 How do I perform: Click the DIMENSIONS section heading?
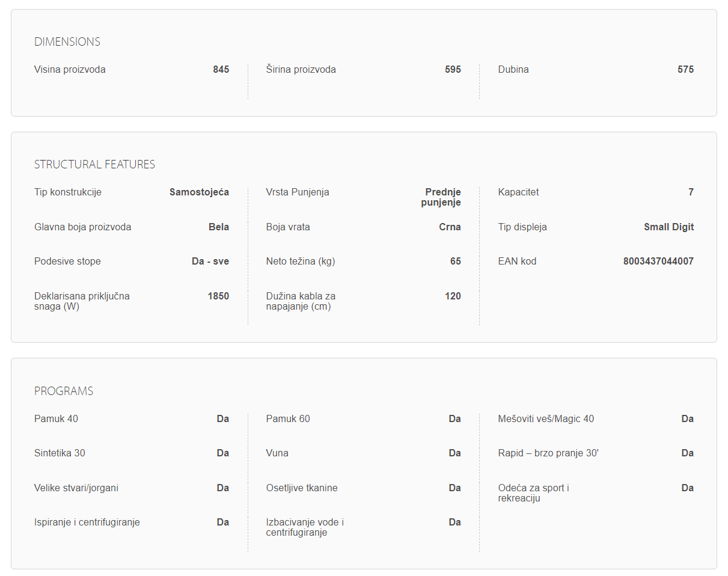coord(67,42)
